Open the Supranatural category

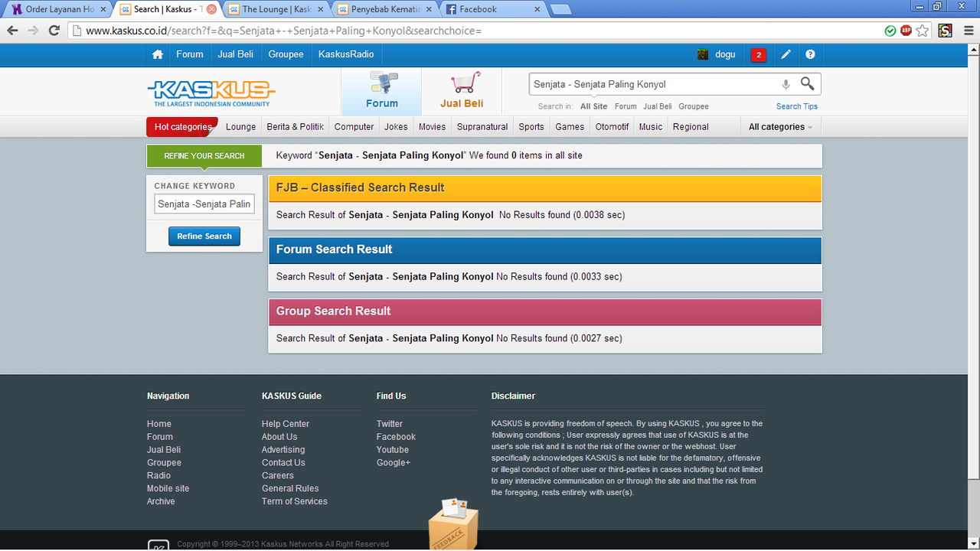pyautogui.click(x=482, y=127)
